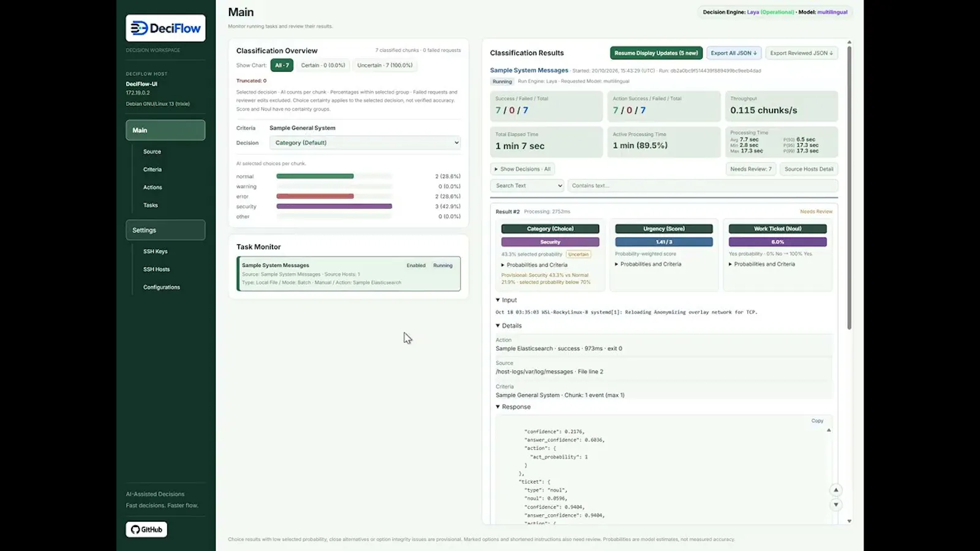Image resolution: width=980 pixels, height=551 pixels.
Task: Expand Probabilities and Criteria under Work Ticket
Action: (761, 264)
